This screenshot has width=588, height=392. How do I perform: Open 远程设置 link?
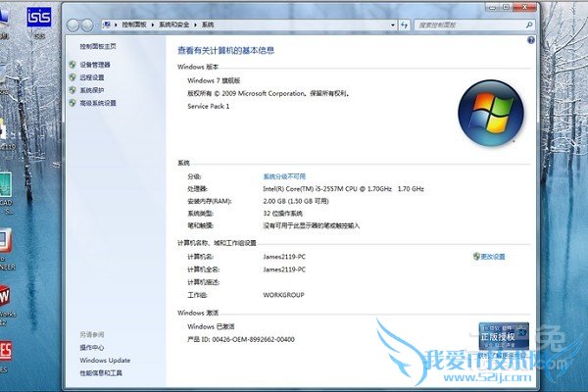coord(92,77)
